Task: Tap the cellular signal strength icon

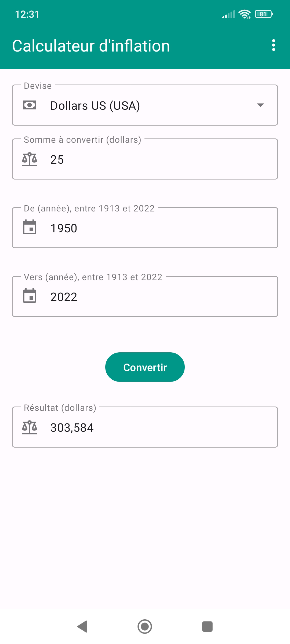Action: tap(229, 14)
